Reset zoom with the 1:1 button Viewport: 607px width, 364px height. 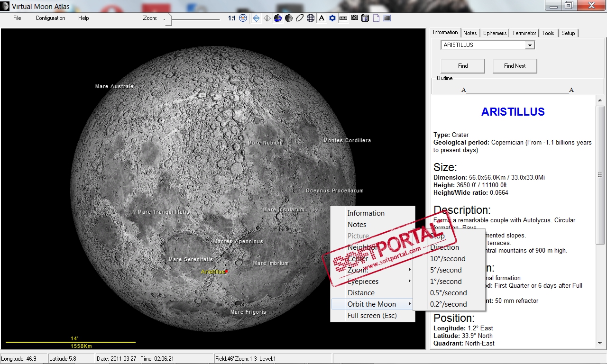[232, 18]
